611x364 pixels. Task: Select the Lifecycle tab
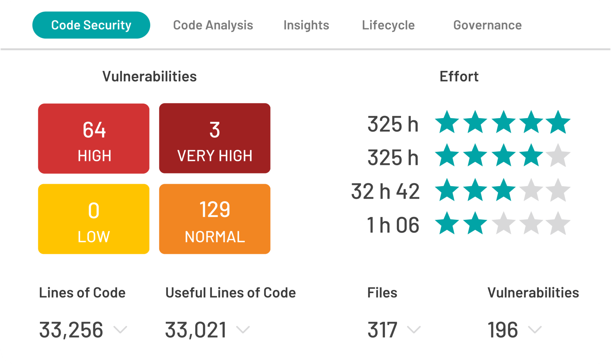click(x=388, y=25)
